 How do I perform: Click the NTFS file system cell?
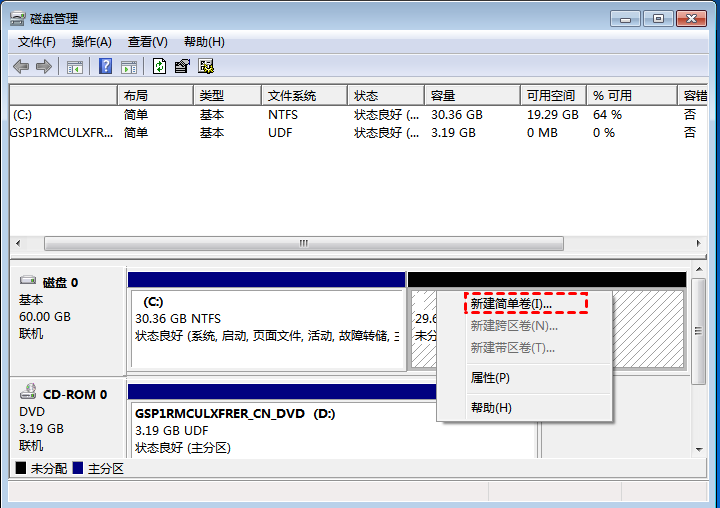pyautogui.click(x=283, y=115)
